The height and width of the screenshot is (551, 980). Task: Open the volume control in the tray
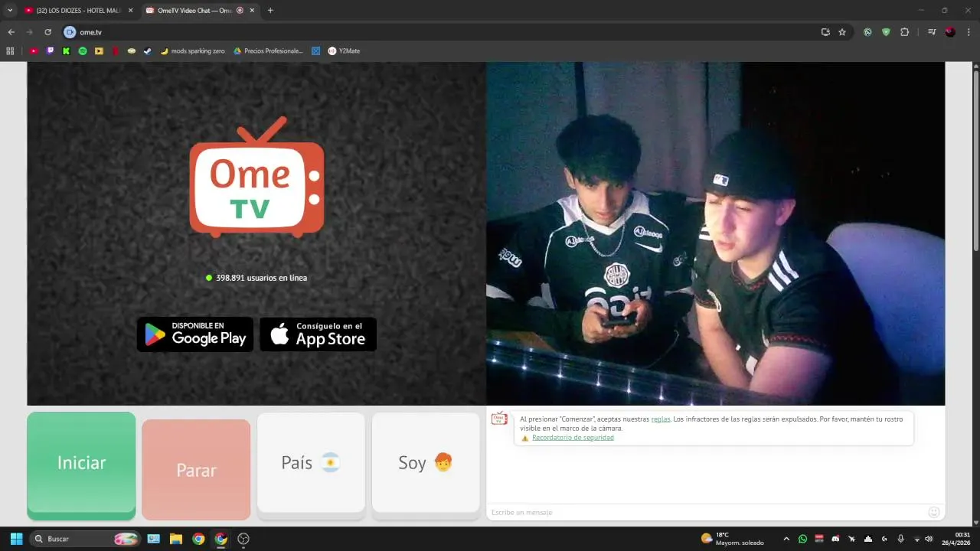(929, 539)
